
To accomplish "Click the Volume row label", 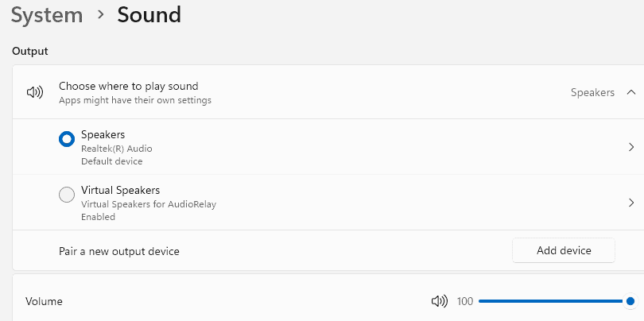I will [x=44, y=301].
